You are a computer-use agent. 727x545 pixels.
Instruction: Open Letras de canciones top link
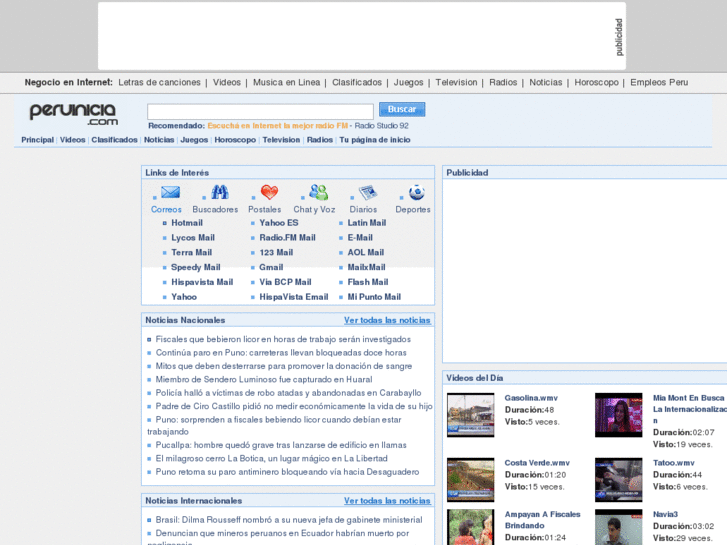(x=159, y=83)
